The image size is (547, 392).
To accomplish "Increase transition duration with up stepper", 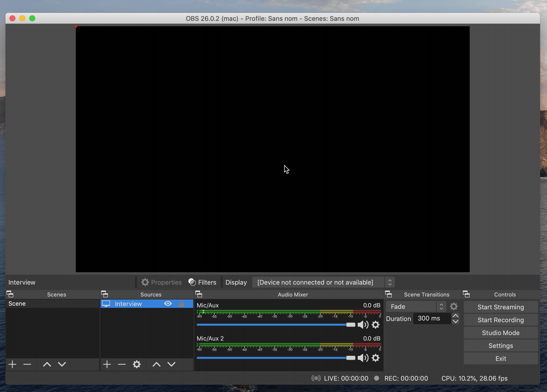I will pos(455,316).
